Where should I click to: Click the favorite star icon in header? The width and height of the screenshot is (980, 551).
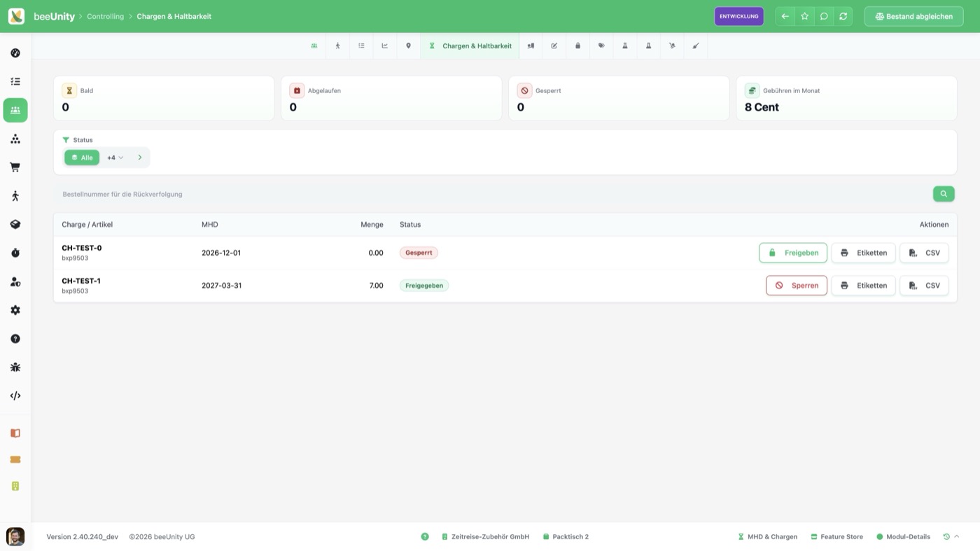(804, 16)
